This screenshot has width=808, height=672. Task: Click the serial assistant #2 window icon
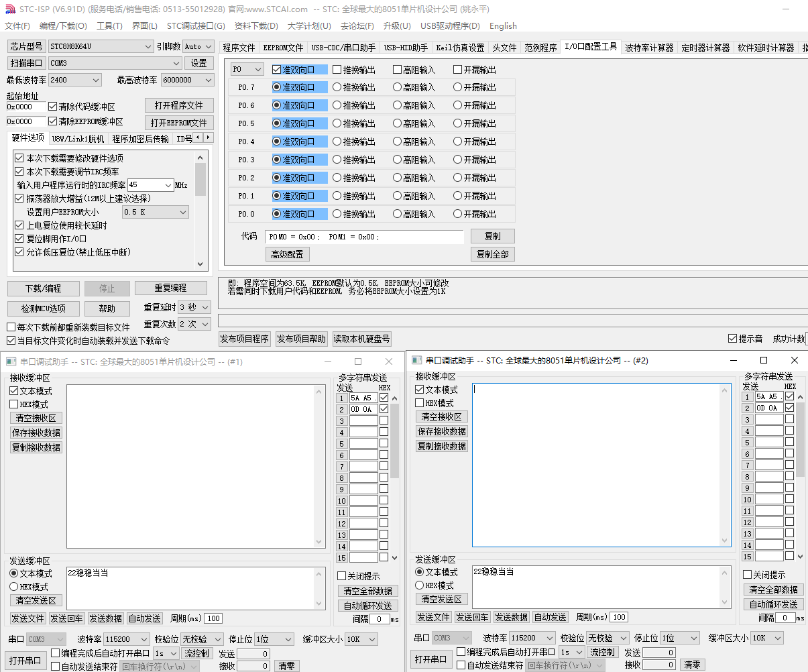(416, 360)
